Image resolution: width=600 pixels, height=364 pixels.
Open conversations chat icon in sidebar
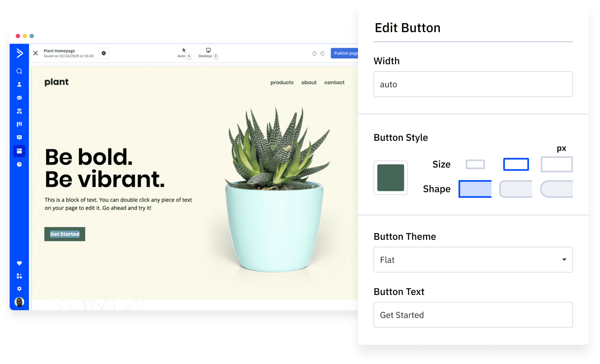pos(19,138)
